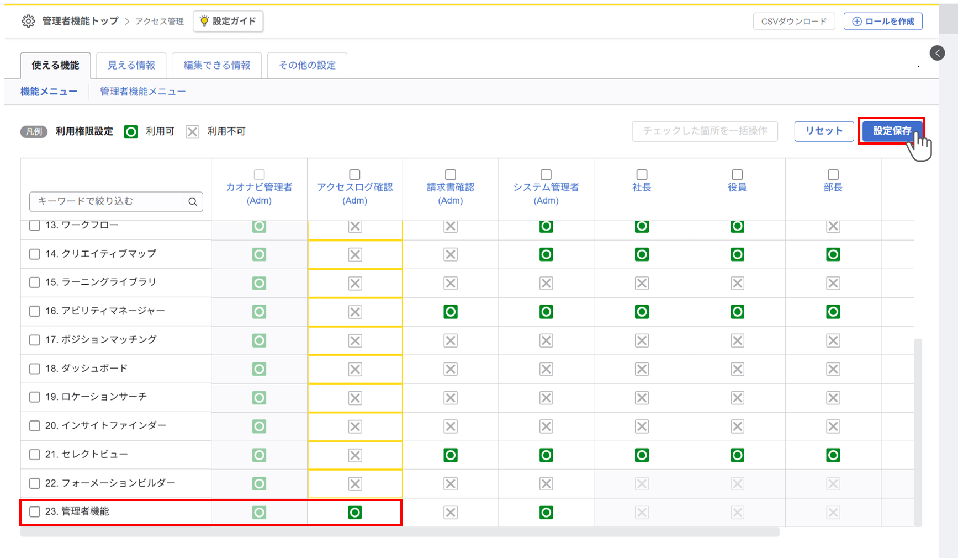Select the 16. アビリティマネージャー row checkbox

35,311
